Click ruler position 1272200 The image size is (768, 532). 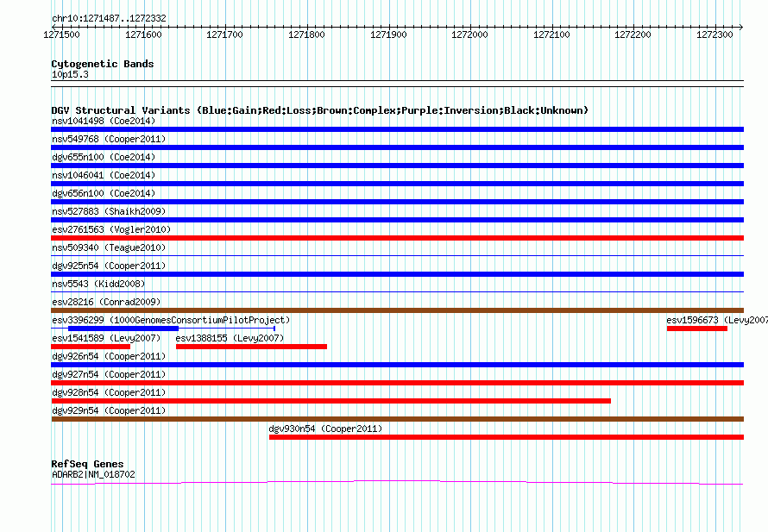633,34
